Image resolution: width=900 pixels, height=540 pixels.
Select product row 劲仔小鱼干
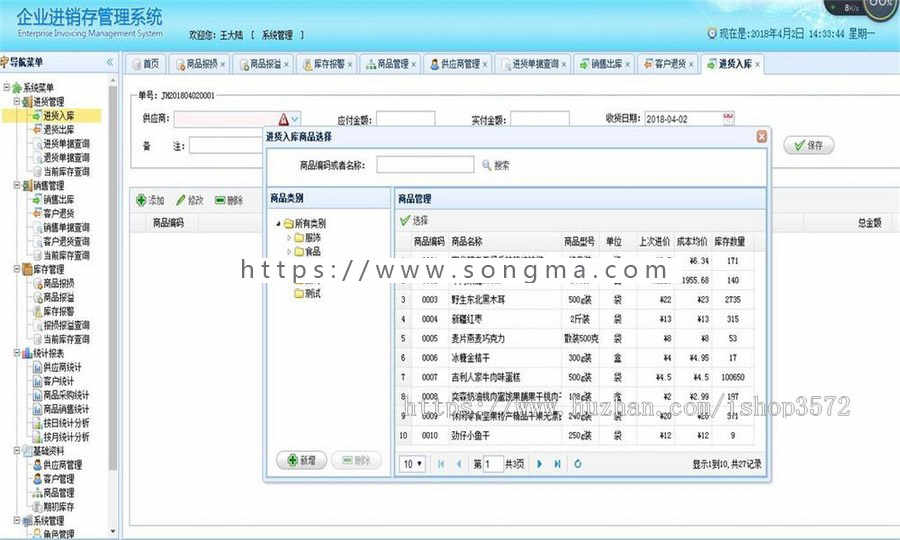tap(575, 436)
